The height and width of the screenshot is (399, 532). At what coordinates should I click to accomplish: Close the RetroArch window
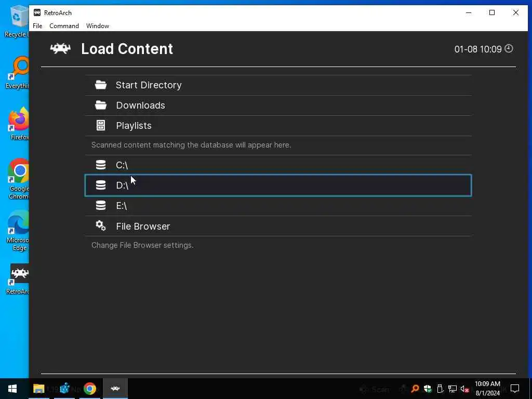coord(516,13)
